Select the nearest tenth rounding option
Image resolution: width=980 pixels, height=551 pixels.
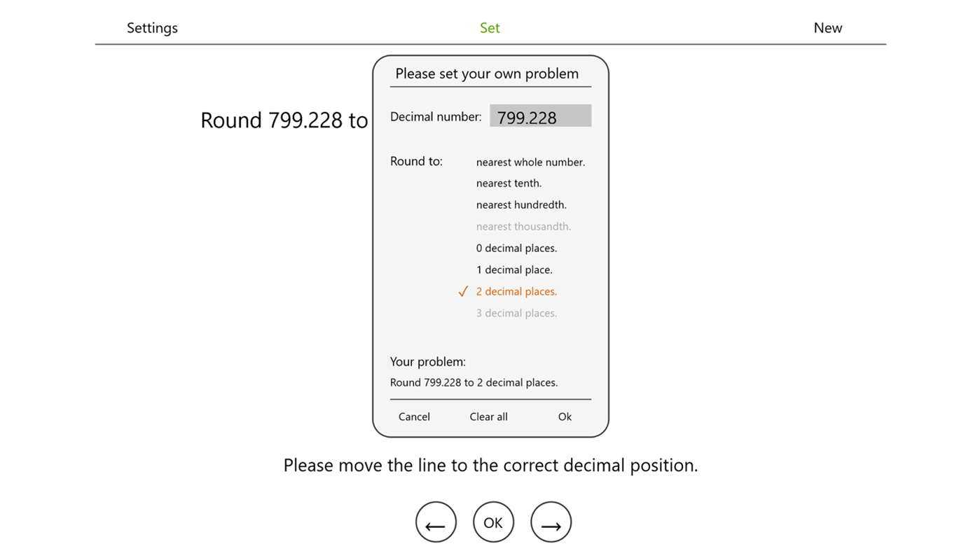(x=509, y=183)
